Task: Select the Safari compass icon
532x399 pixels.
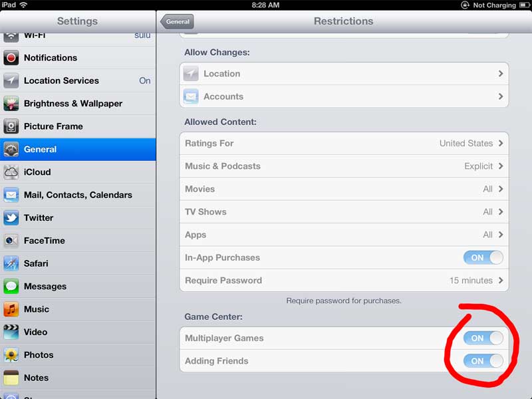Action: click(11, 263)
